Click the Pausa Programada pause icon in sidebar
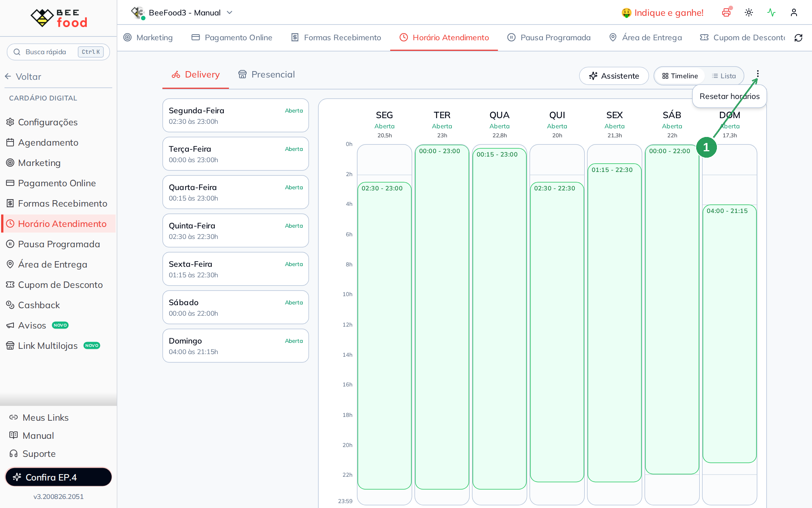This screenshot has width=812, height=508. [x=10, y=244]
